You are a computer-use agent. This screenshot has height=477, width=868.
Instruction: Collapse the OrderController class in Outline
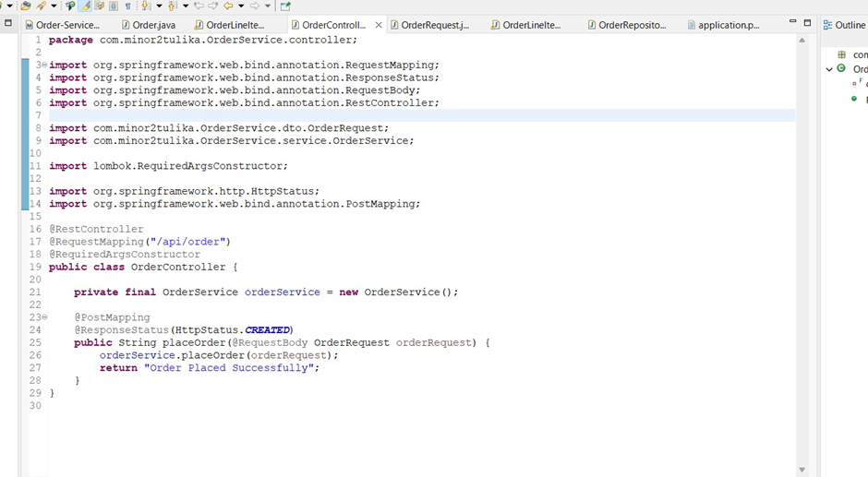click(829, 69)
